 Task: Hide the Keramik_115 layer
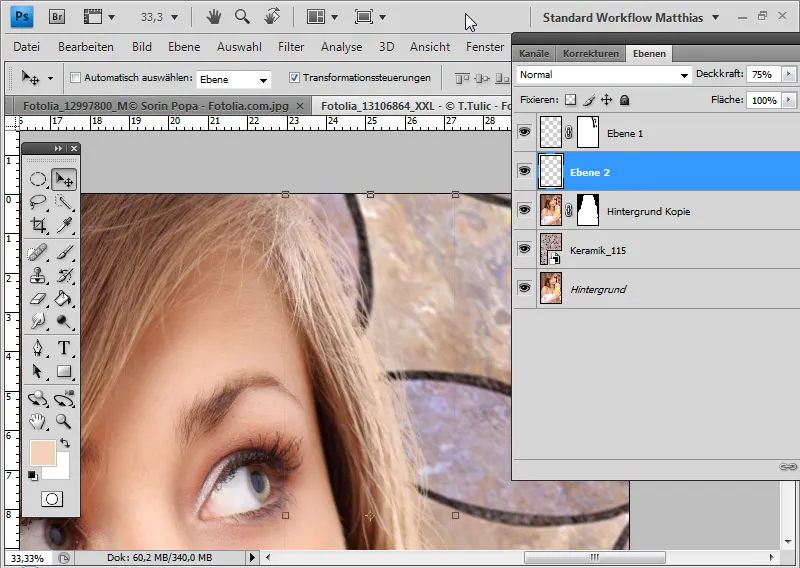[524, 249]
